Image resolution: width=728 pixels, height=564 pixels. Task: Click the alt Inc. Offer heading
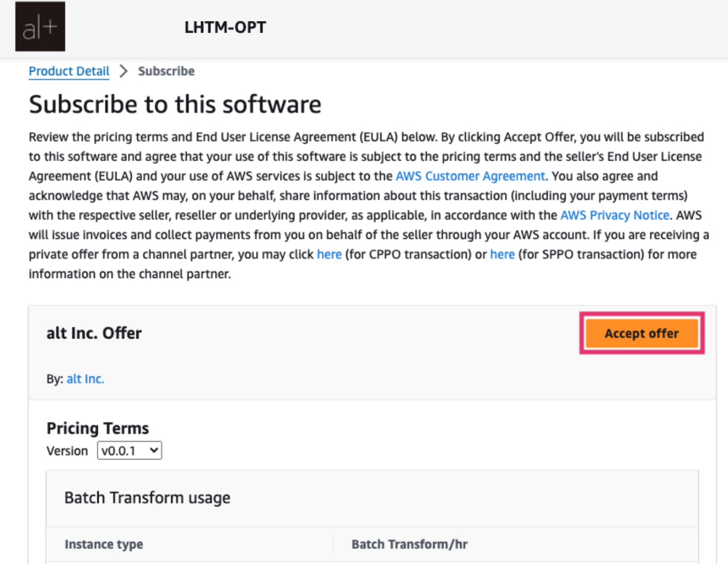tap(94, 333)
